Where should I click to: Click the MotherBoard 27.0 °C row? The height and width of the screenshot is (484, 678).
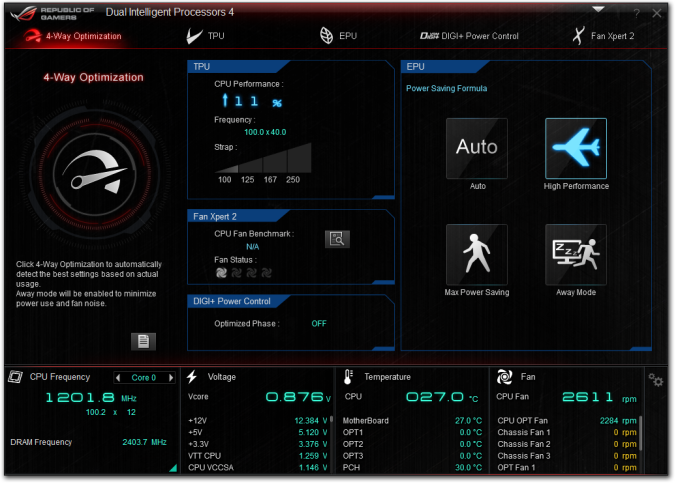(412, 420)
